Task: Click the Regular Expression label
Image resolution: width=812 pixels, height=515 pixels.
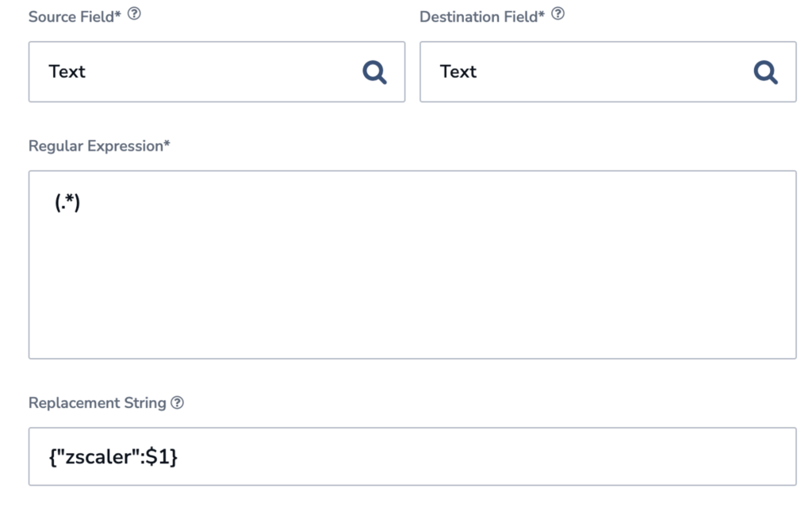Action: coord(99,146)
